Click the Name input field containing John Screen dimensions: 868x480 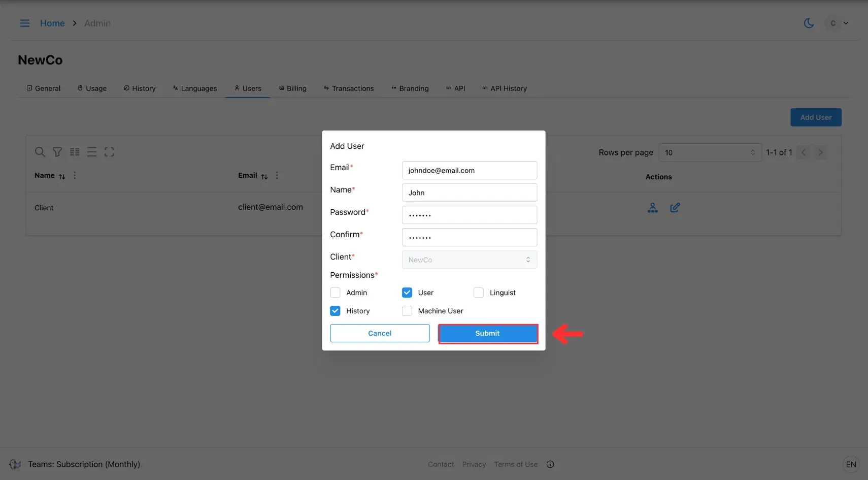coord(470,193)
